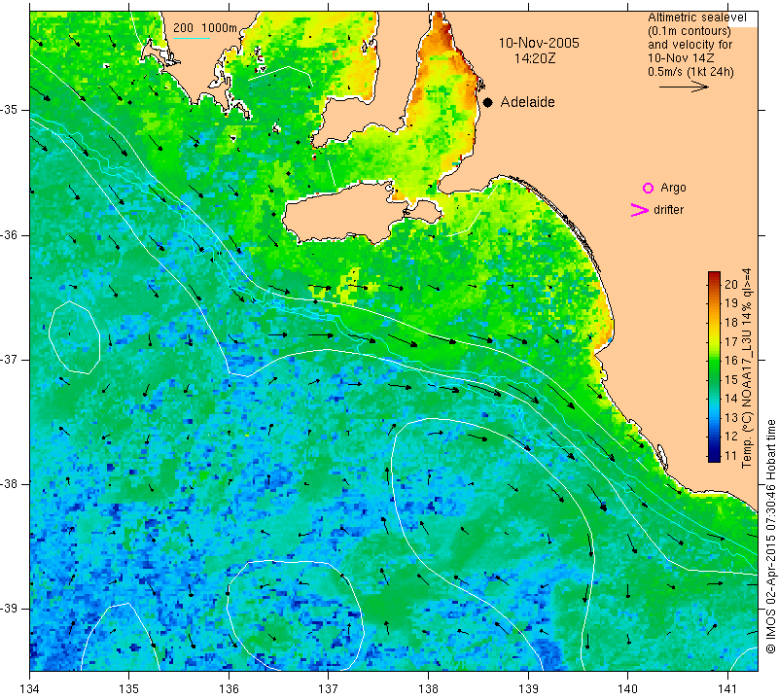Image resolution: width=778 pixels, height=700 pixels.
Task: Click the cyan bathymetry contour legend line
Action: 192,38
